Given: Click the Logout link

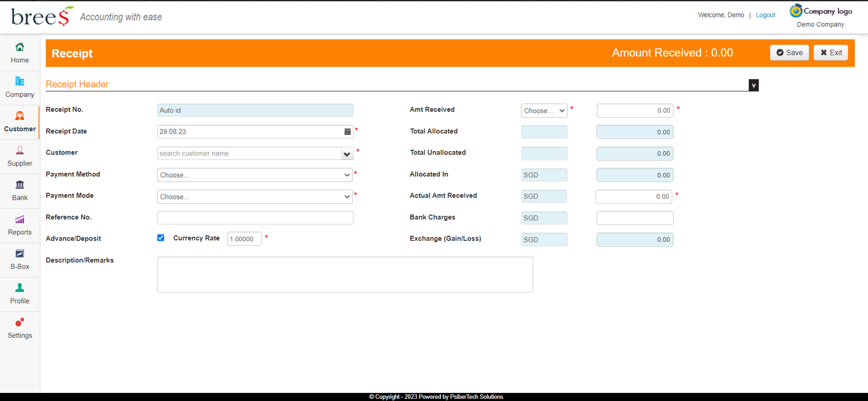Looking at the screenshot, I should (x=765, y=15).
